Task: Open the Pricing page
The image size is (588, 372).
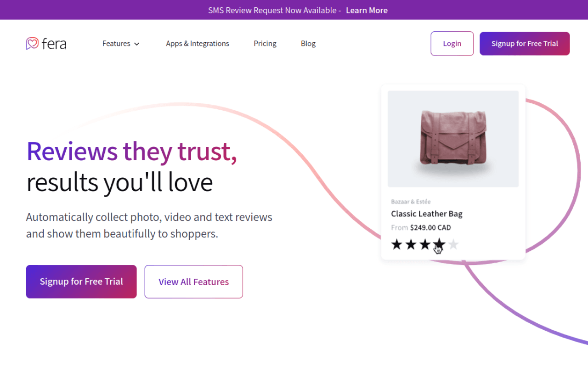Action: point(265,44)
